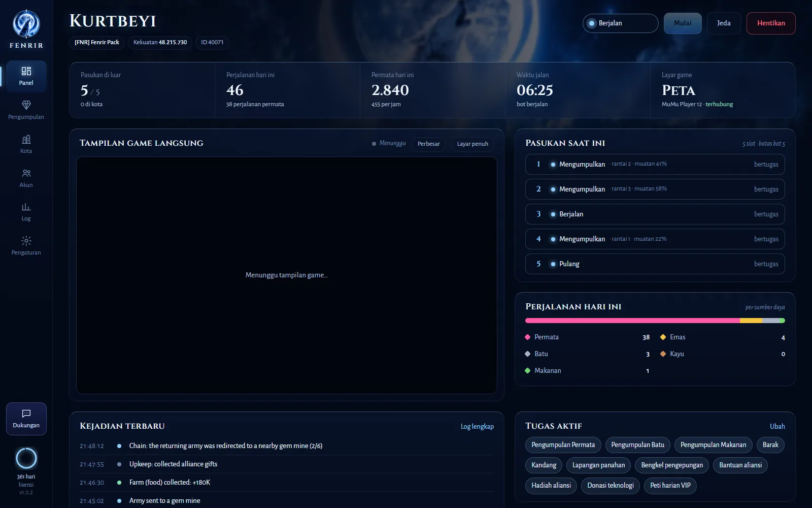Viewport: 812px width, 508px height.
Task: Click the Berjalan status indicator
Action: tap(620, 23)
